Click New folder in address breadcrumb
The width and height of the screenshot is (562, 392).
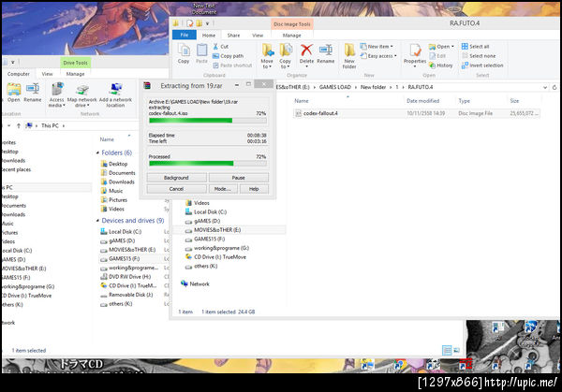click(x=373, y=87)
